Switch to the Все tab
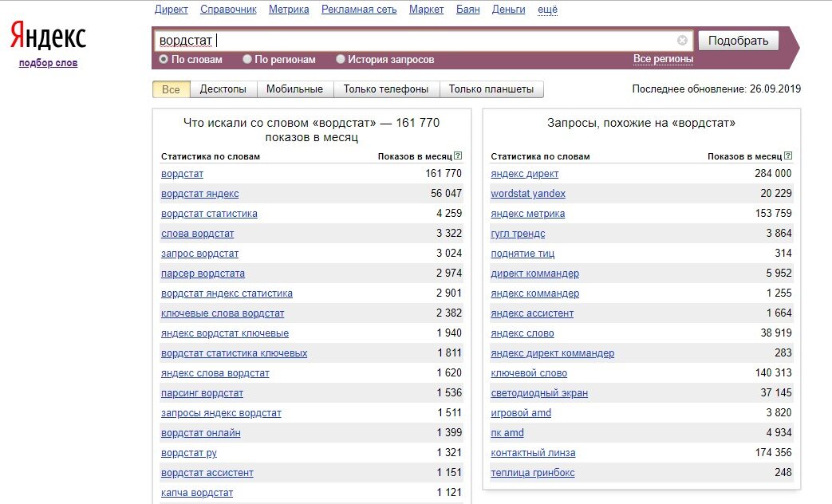 tap(171, 89)
